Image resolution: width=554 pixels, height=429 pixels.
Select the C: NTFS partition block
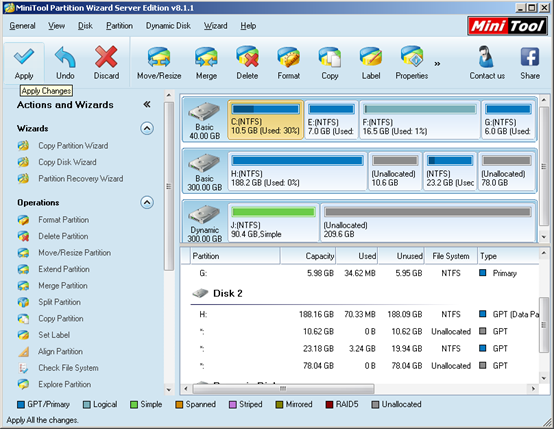266,120
